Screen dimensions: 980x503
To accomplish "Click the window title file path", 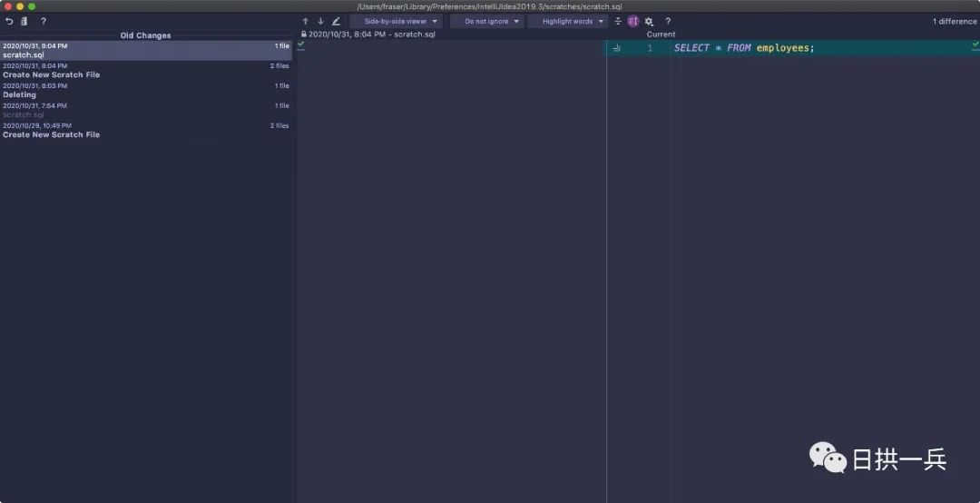I will [x=489, y=6].
